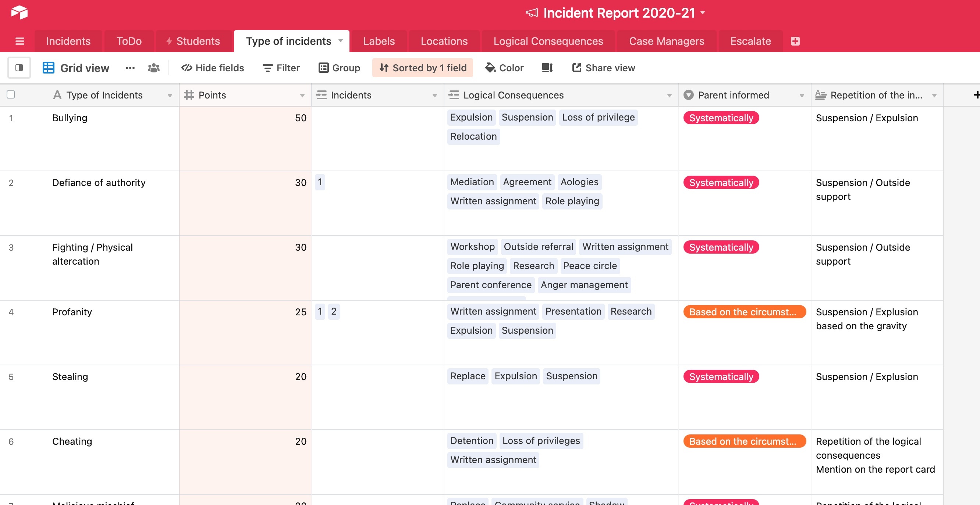Click the Airtable logo icon
Screen dimensions: 980x505
[19, 12]
